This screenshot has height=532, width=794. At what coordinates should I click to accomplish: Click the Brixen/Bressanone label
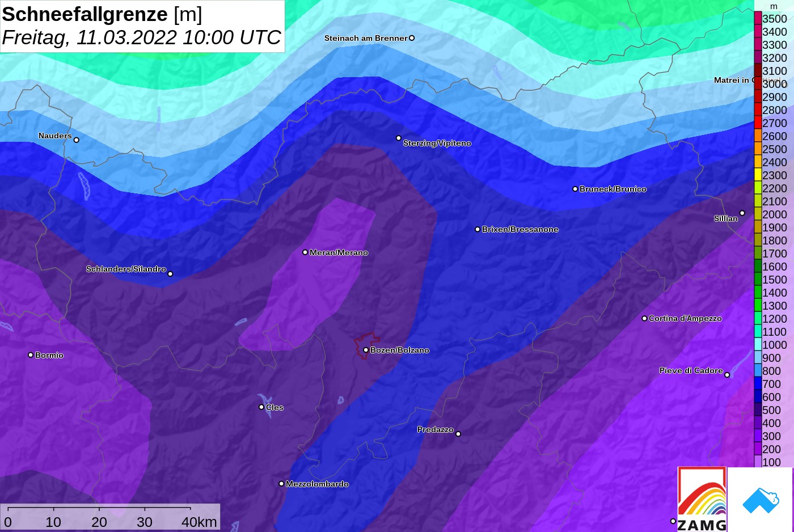click(x=520, y=229)
